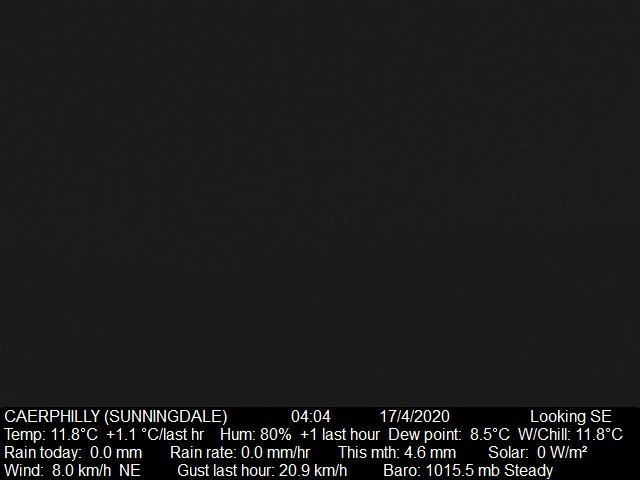Select the Looking SE direction label
This screenshot has height=480, width=640.
[x=571, y=417]
